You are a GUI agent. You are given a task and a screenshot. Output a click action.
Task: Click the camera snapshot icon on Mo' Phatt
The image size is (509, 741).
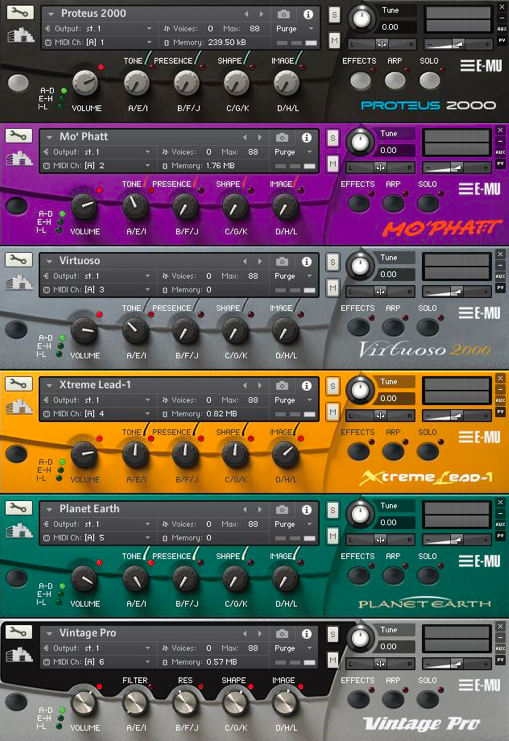point(282,138)
